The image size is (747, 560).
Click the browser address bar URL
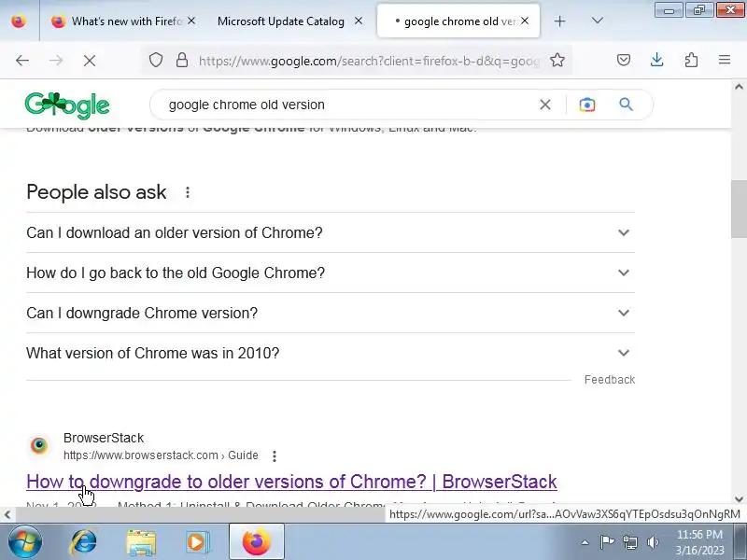[369, 61]
